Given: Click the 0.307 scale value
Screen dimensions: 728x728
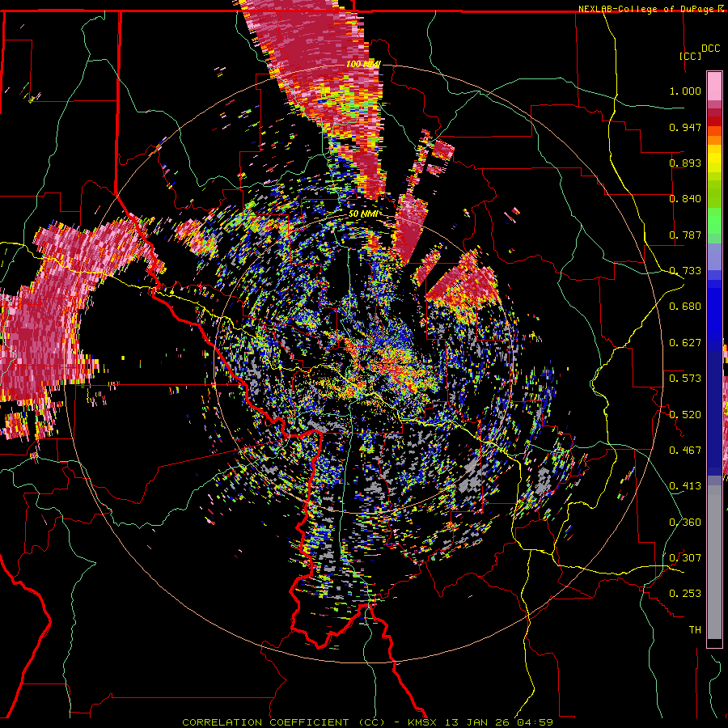Looking at the screenshot, I should (685, 558).
